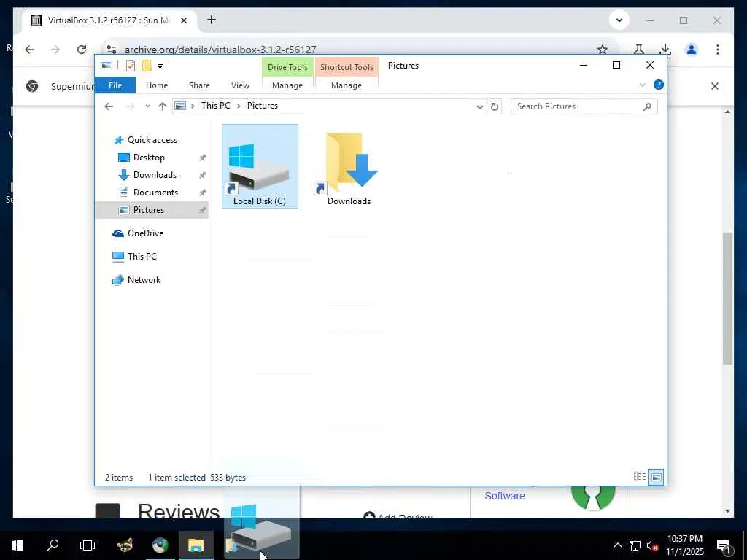Bookmark this page with the star

point(603,50)
